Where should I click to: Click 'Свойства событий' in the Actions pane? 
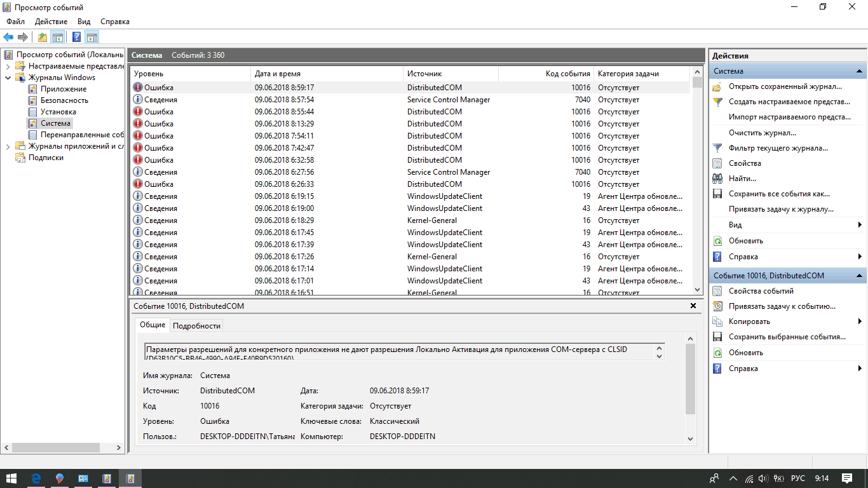[x=761, y=291]
